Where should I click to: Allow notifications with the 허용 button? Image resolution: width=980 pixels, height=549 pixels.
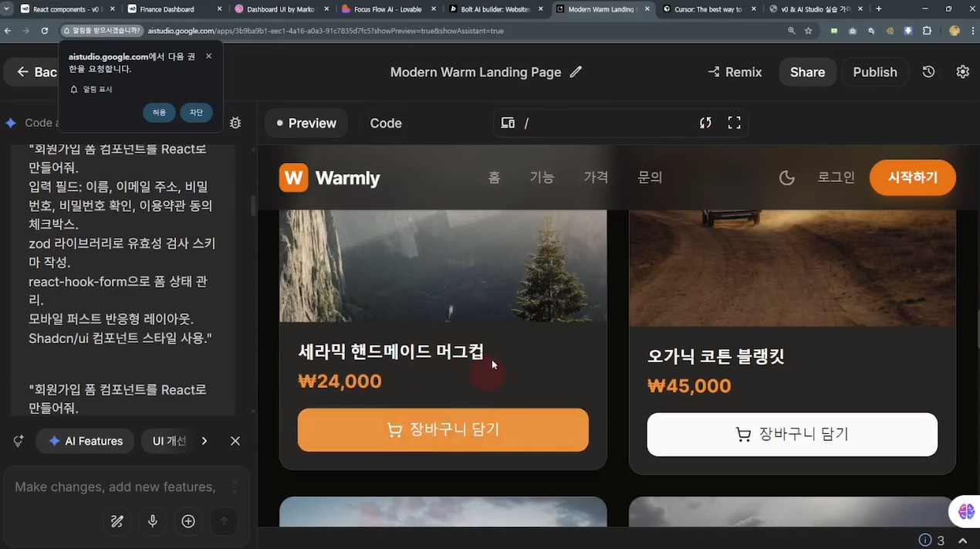159,113
